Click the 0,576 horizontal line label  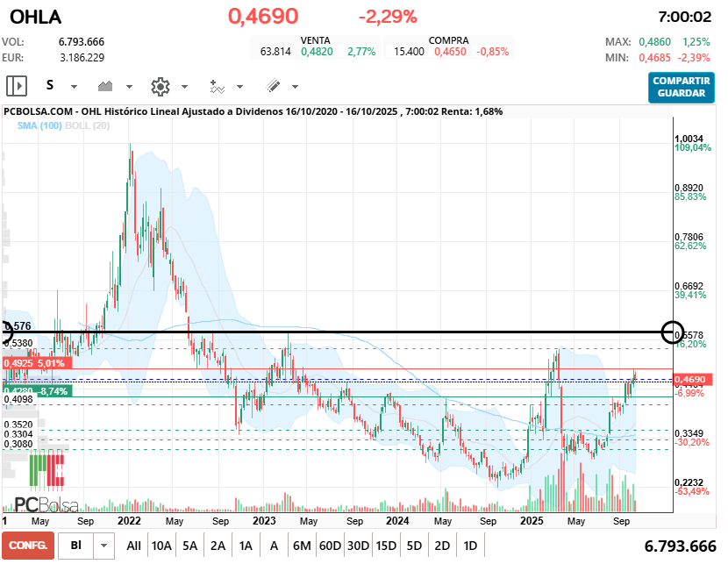18,326
